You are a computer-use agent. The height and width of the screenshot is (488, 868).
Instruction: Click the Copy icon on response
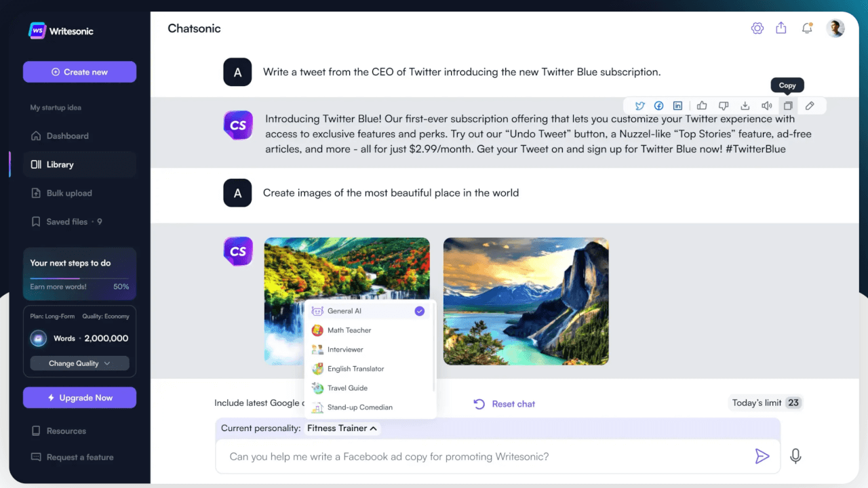click(788, 106)
